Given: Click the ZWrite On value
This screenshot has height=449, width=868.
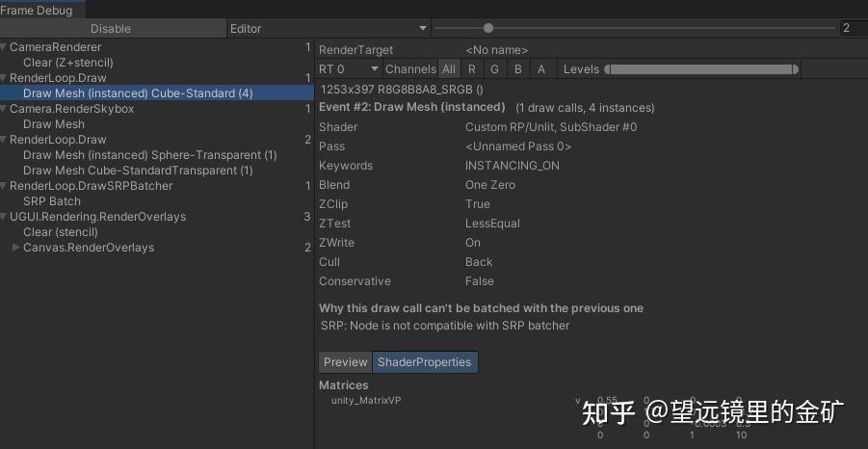Looking at the screenshot, I should (x=473, y=243).
